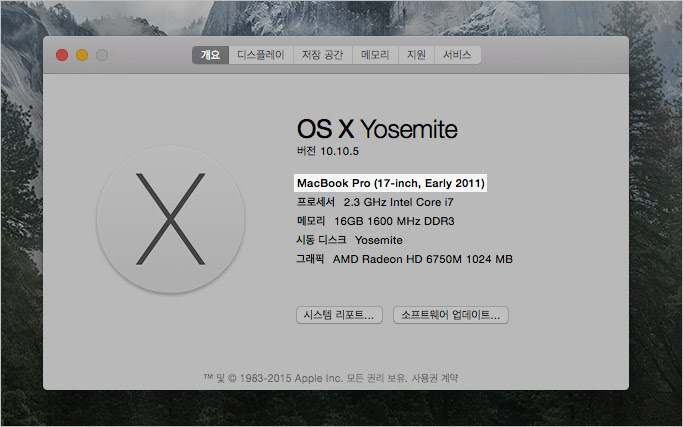Viewport: 683px width, 427px height.
Task: Open the 사용권 계약 link
Action: [x=435, y=378]
